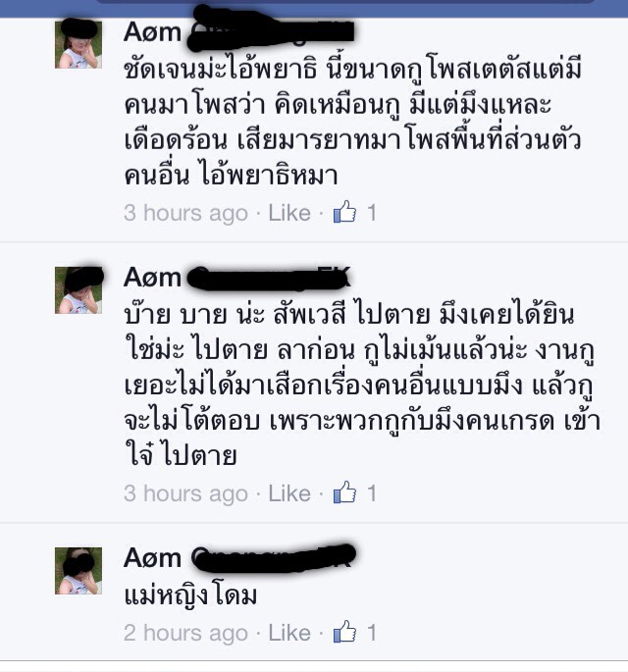Tap thumbs-up icon under the บ๊าย บาย comment
Image resolution: width=628 pixels, height=672 pixels.
344,492
